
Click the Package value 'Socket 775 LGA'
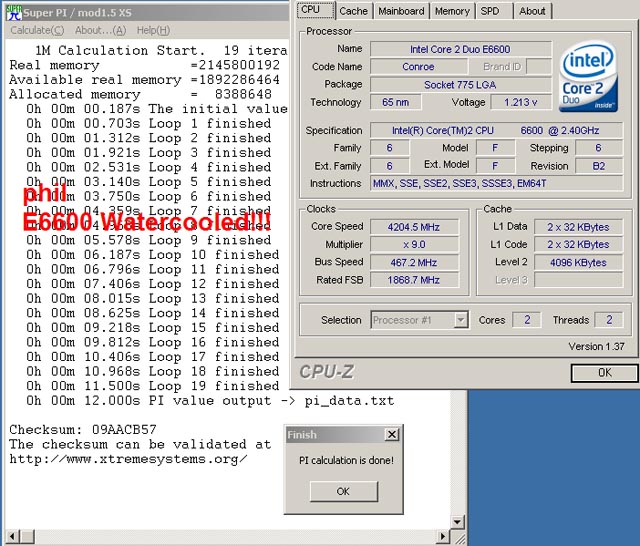point(460,85)
